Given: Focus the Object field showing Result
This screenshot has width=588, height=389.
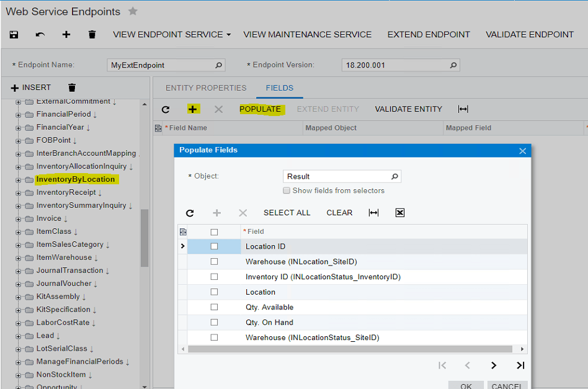Looking at the screenshot, I should click(x=342, y=176).
